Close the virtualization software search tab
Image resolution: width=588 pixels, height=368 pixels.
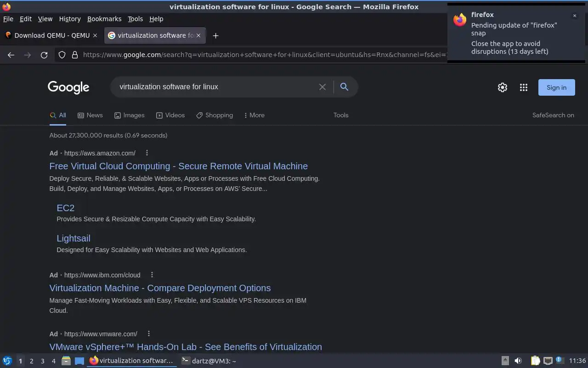tap(198, 35)
